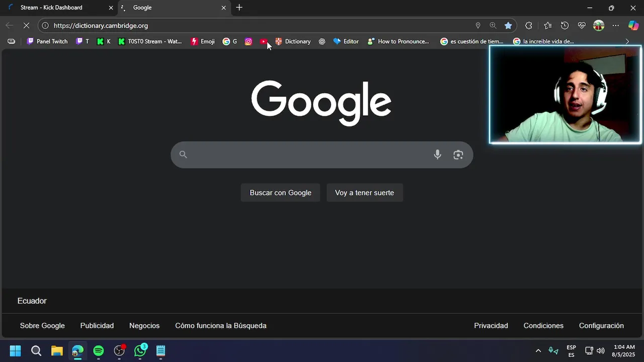Image resolution: width=644 pixels, height=362 pixels.
Task: Open the ChatGPT bookmark icon
Action: [x=322, y=41]
